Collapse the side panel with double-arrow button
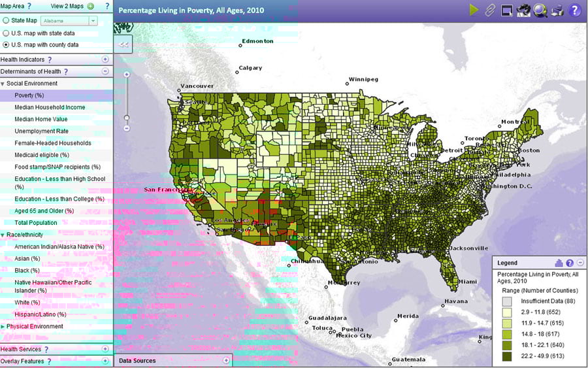 [x=123, y=44]
